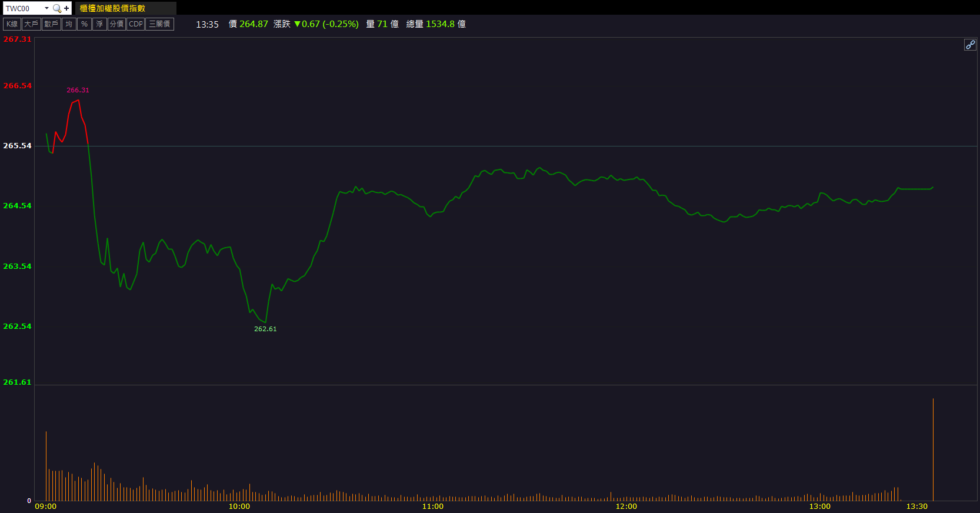
Task: Click the 浮 toolbar button
Action: coord(99,24)
